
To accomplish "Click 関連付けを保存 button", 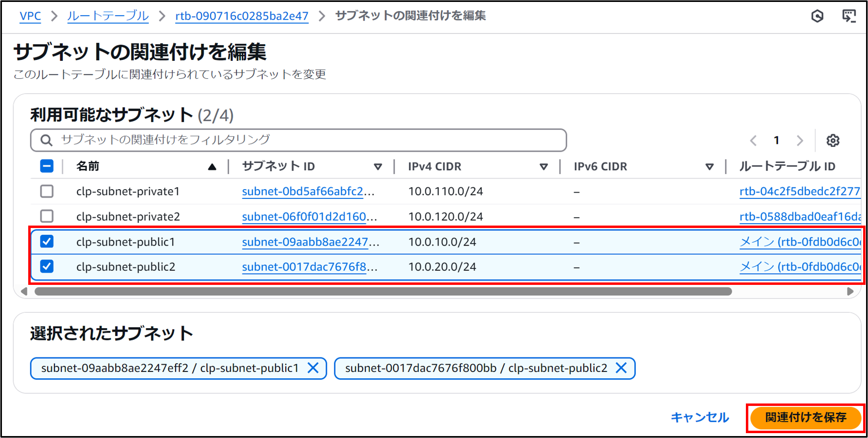I will point(805,418).
